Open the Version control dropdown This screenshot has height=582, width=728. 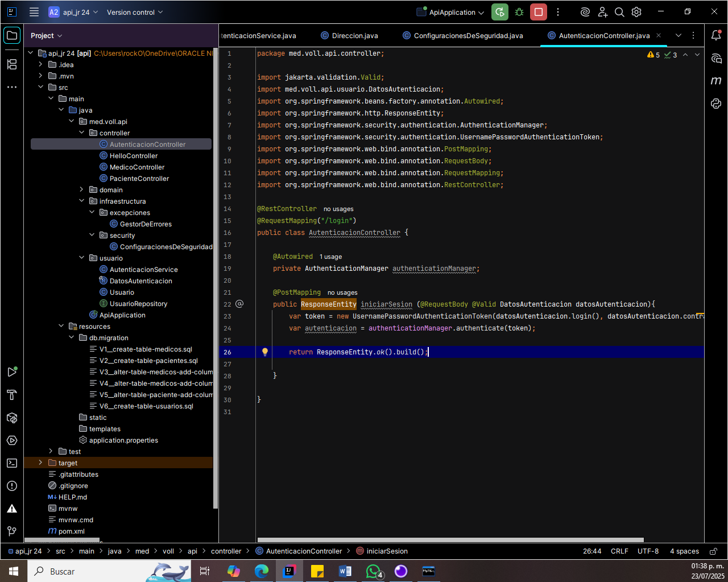click(135, 12)
